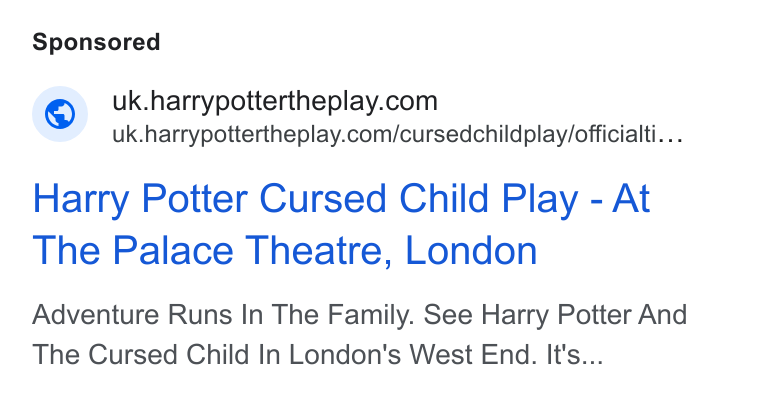Open the Harry Potter Cursed Child Play headline link
Screen dimensions: 760x398
point(341,224)
